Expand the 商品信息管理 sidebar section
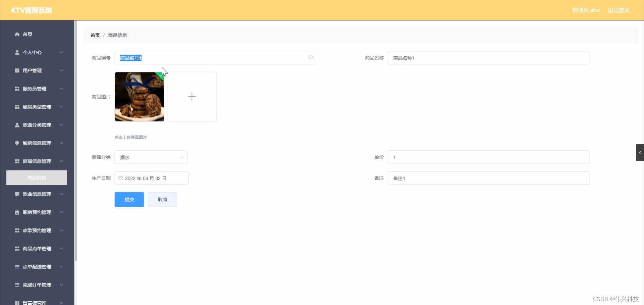The image size is (644, 305). coord(61,161)
